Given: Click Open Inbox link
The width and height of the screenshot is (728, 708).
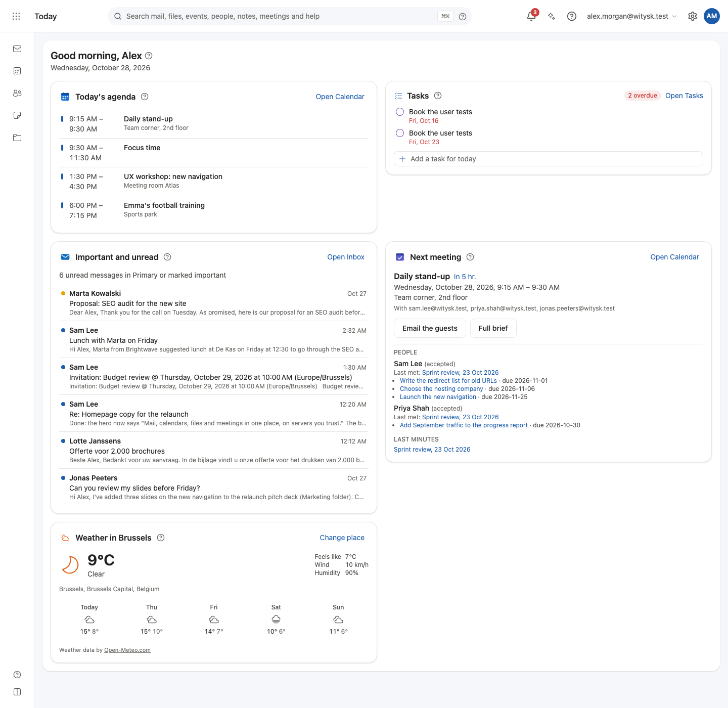Looking at the screenshot, I should 346,257.
